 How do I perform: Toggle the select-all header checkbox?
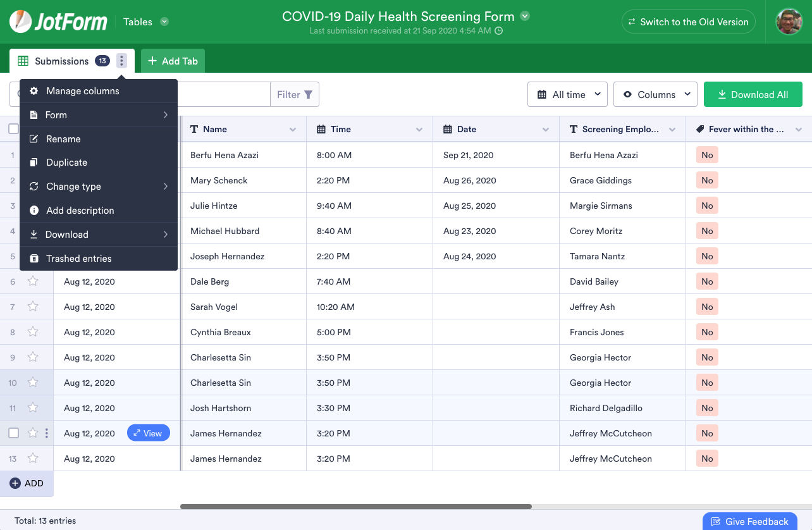pyautogui.click(x=13, y=129)
